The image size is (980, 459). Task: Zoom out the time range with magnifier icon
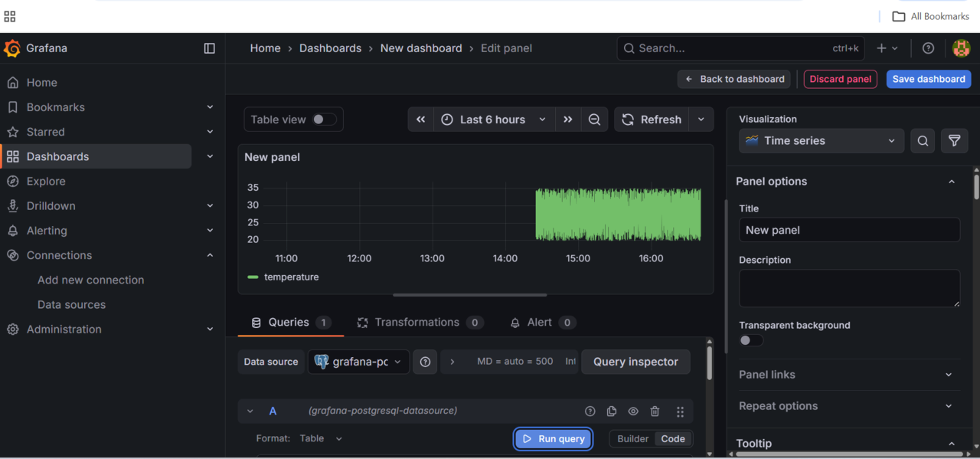click(x=594, y=119)
